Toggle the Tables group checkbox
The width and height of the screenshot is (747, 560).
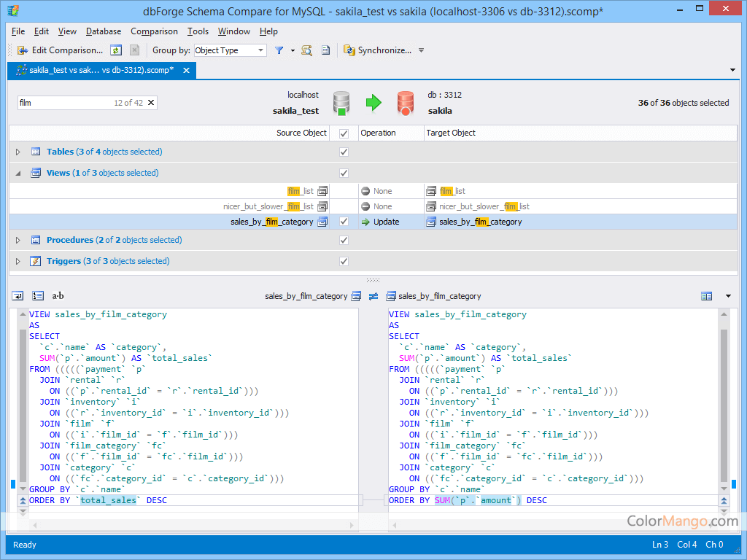[x=344, y=152]
